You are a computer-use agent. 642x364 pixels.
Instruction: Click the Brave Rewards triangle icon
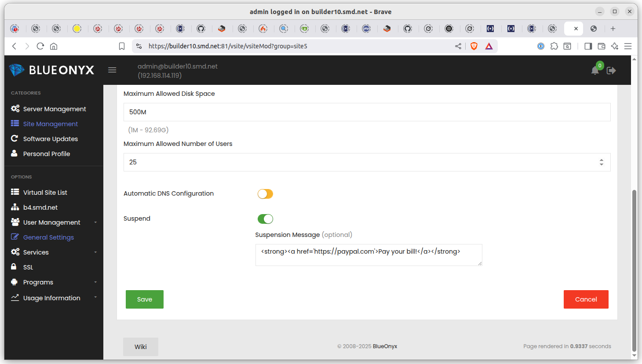489,46
